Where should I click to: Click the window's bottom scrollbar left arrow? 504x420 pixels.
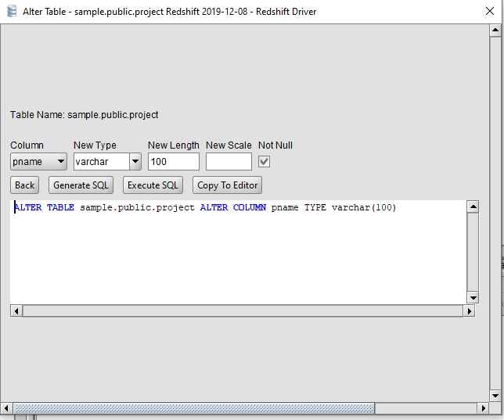coord(7,408)
